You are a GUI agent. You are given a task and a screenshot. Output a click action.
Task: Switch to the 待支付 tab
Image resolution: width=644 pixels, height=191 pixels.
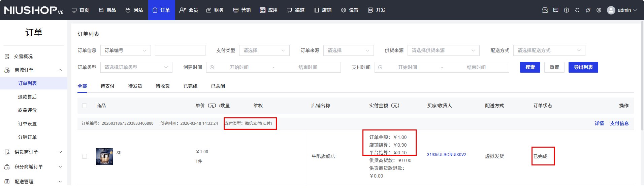[107, 86]
